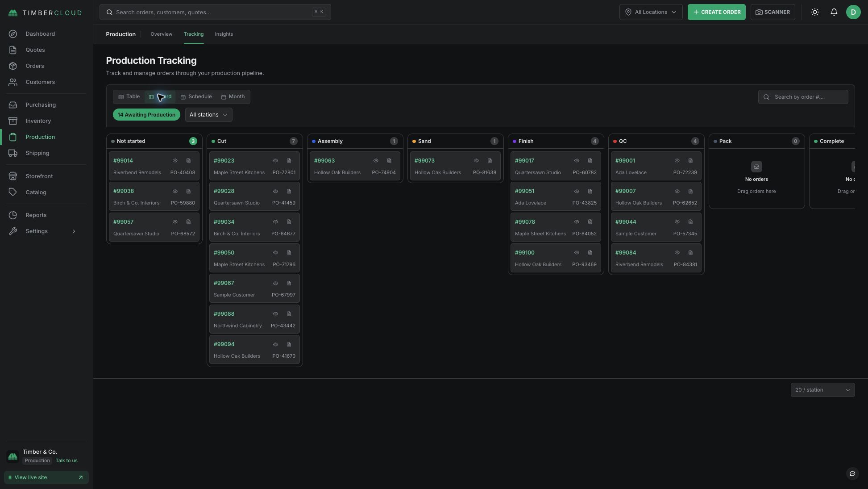Open the chat bubble icon
Screen dimensions: 868x489
coord(852,473)
